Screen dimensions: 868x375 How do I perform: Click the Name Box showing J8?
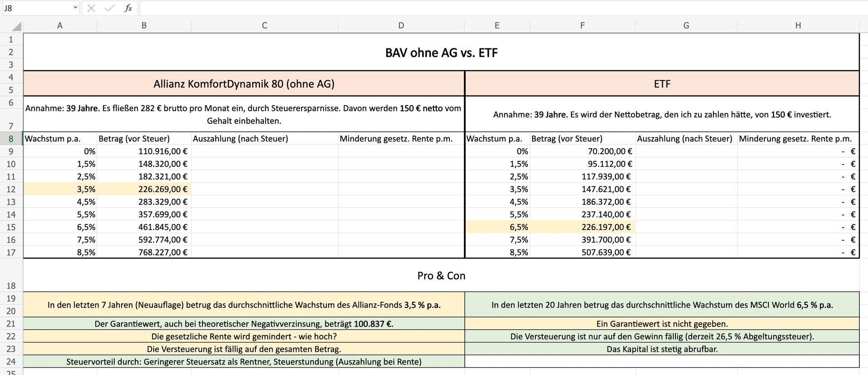36,8
